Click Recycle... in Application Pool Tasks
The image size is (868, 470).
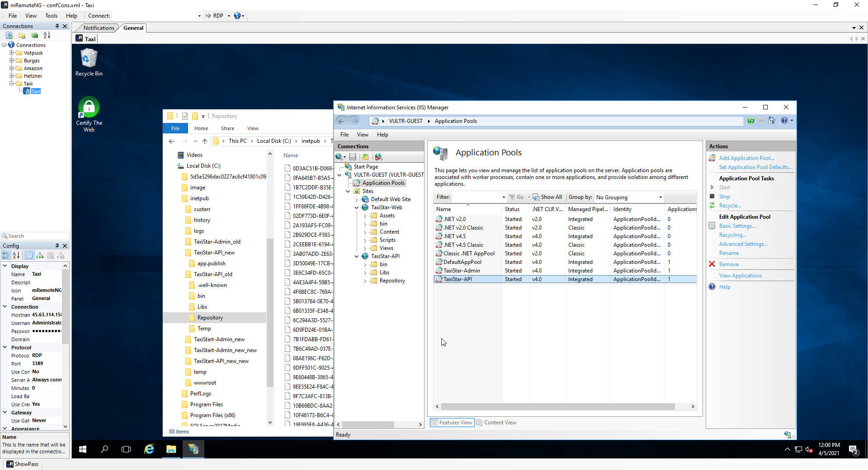730,206
